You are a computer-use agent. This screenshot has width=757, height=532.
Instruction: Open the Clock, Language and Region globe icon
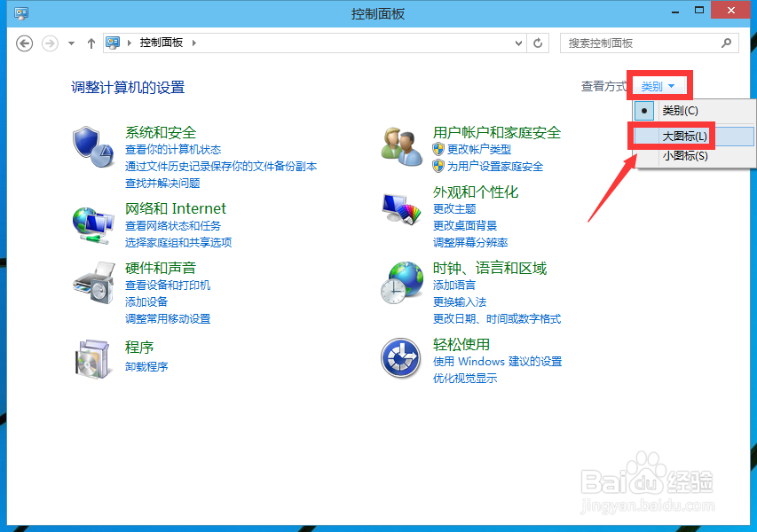coord(402,283)
